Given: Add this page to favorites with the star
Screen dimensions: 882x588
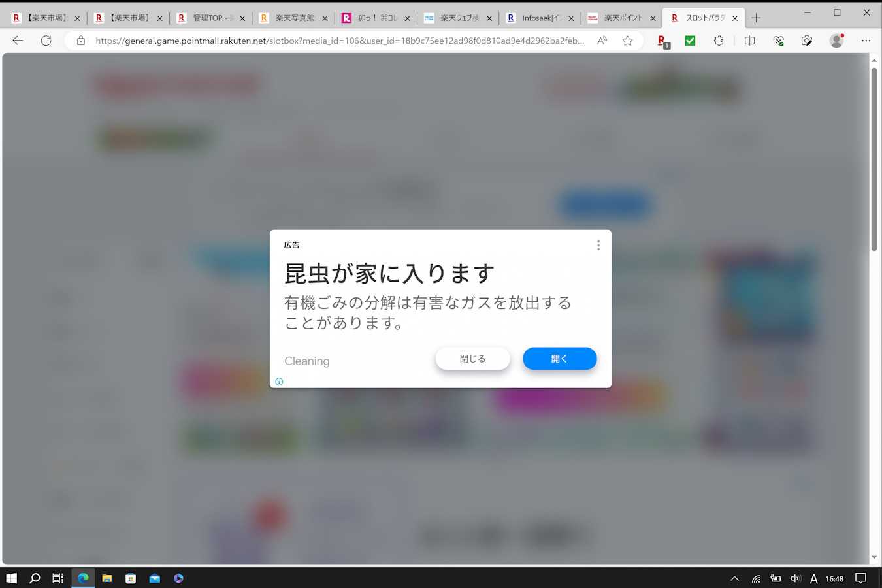Looking at the screenshot, I should click(x=628, y=41).
